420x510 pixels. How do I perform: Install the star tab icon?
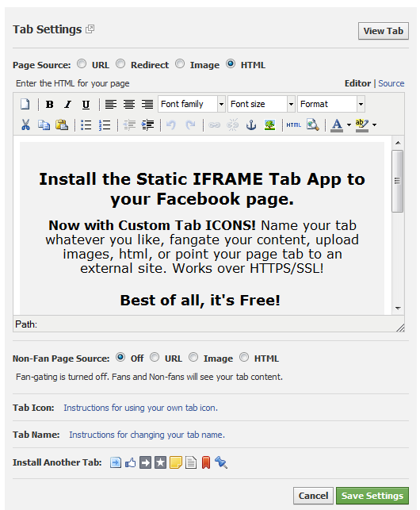point(160,462)
